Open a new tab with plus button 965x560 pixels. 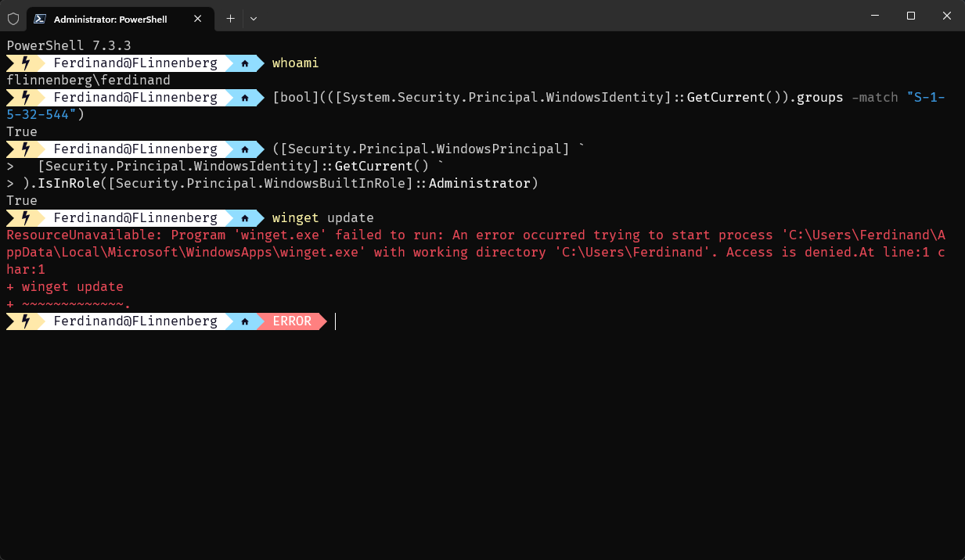230,19
